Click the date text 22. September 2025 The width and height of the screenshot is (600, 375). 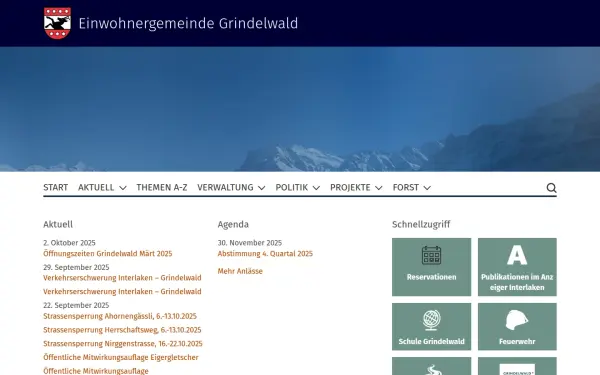coord(76,305)
